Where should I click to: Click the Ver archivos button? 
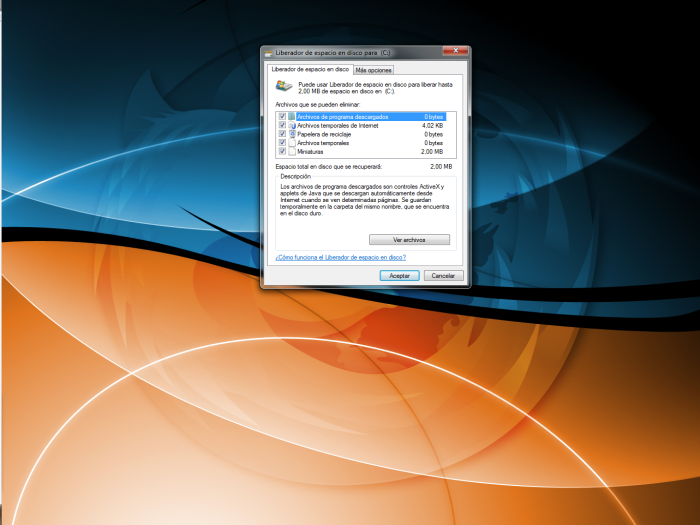coord(409,240)
